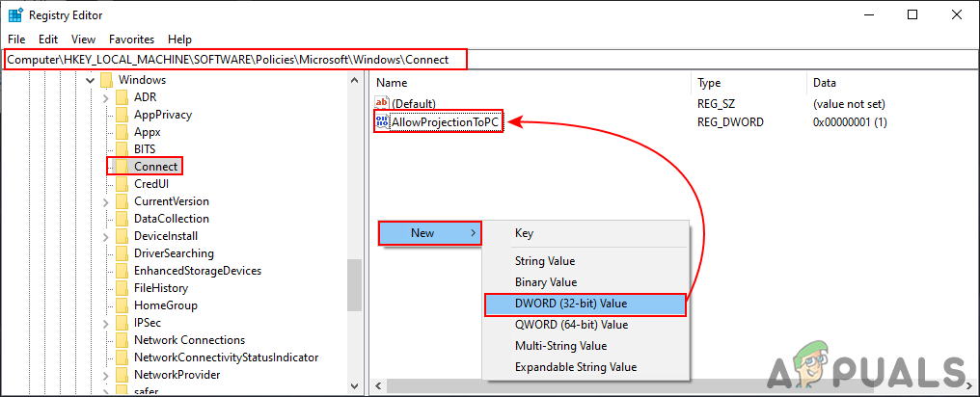
Task: Expand the DeviceInstall key
Action: [106, 237]
